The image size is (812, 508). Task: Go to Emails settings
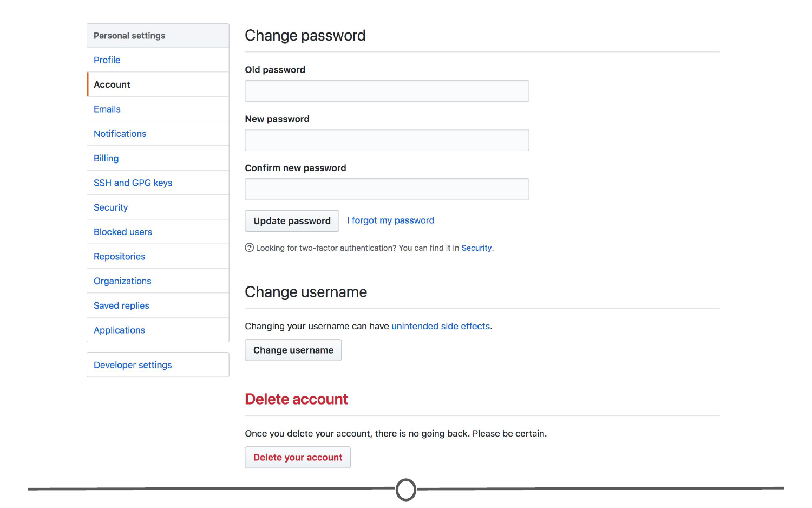click(x=107, y=109)
